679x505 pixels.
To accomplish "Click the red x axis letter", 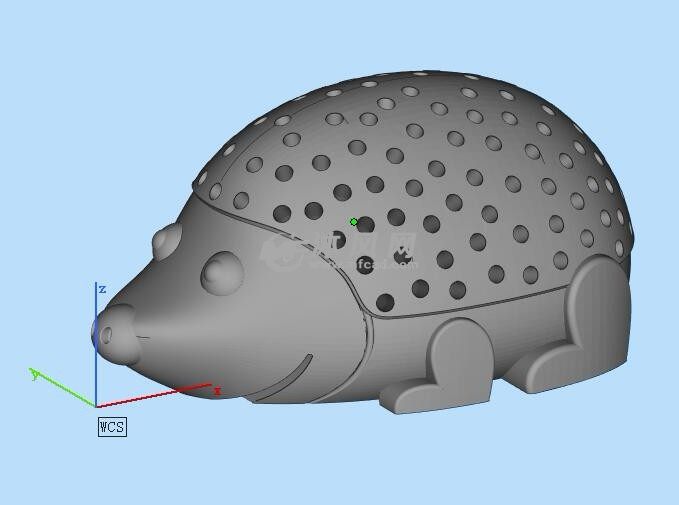I will pyautogui.click(x=217, y=391).
